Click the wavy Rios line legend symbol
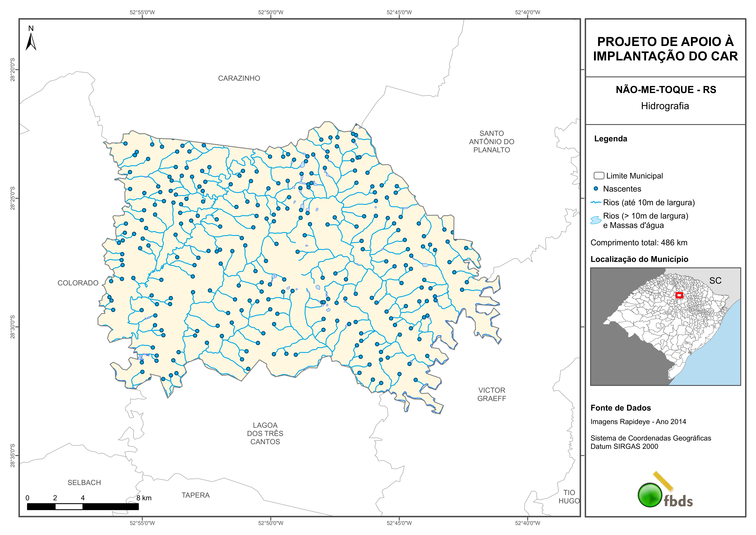Image resolution: width=756 pixels, height=535 pixels. 596,202
